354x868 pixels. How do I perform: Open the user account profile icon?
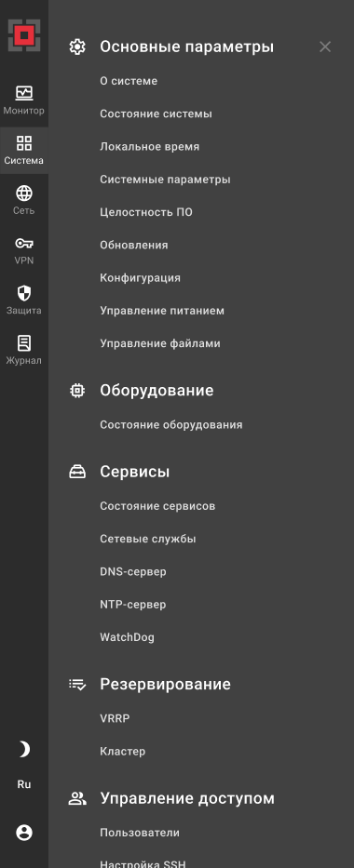(24, 833)
